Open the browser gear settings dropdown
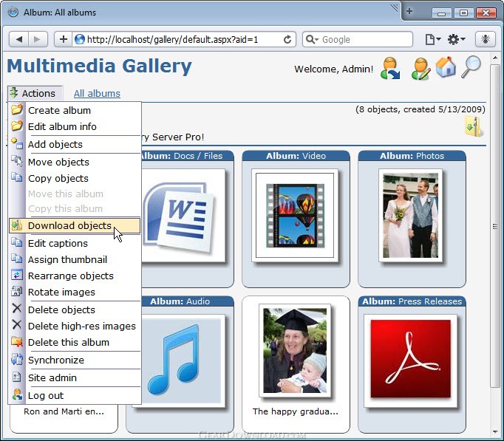Screen dimensions: 504x441 click(457, 39)
